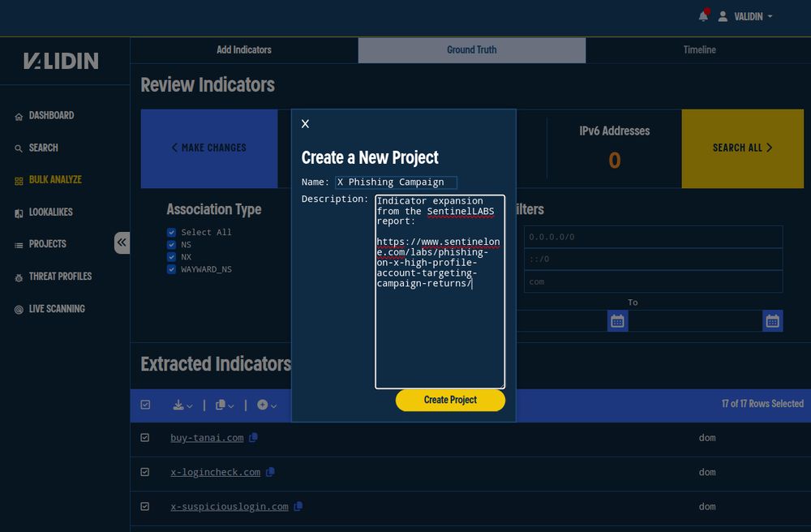Expand the copy options chevron
The image size is (811, 532).
231,406
